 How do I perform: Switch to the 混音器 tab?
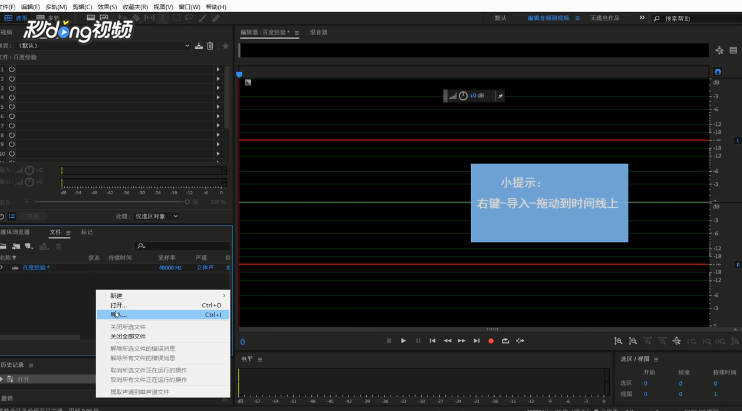coord(318,32)
